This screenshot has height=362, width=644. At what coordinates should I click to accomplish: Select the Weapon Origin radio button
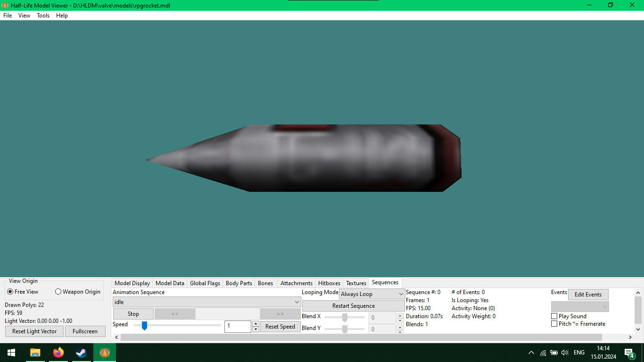pyautogui.click(x=58, y=291)
